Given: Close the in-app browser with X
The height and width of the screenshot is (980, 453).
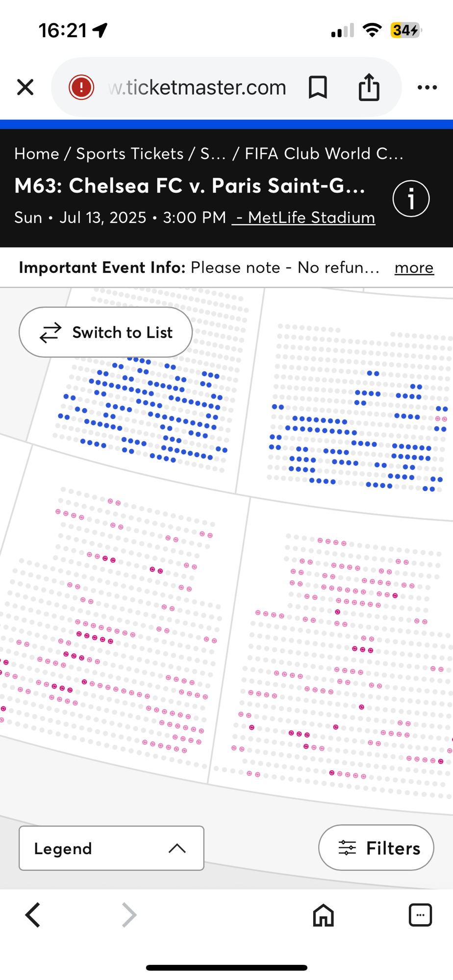Looking at the screenshot, I should tap(25, 87).
